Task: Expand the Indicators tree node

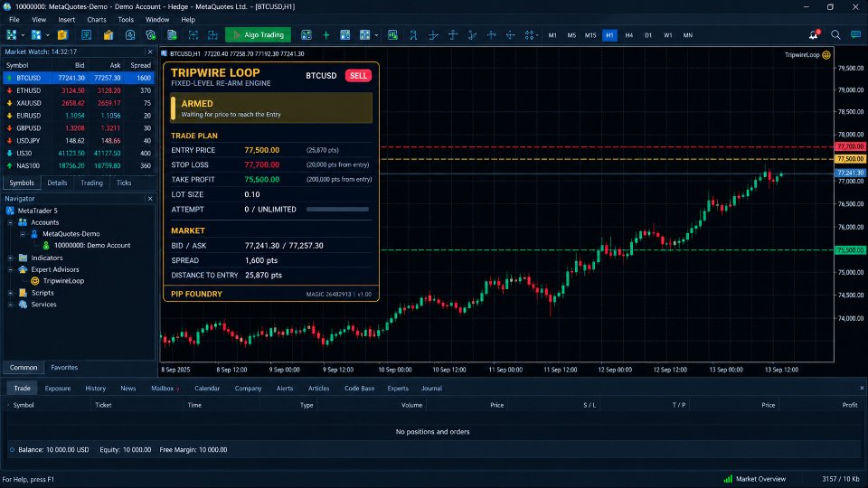Action: tap(11, 258)
